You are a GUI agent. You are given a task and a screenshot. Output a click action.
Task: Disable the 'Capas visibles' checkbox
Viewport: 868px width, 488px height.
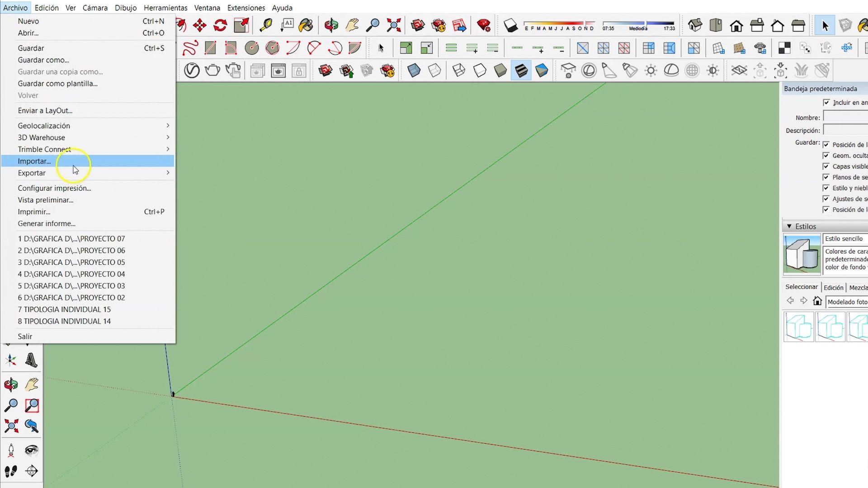coord(827,166)
